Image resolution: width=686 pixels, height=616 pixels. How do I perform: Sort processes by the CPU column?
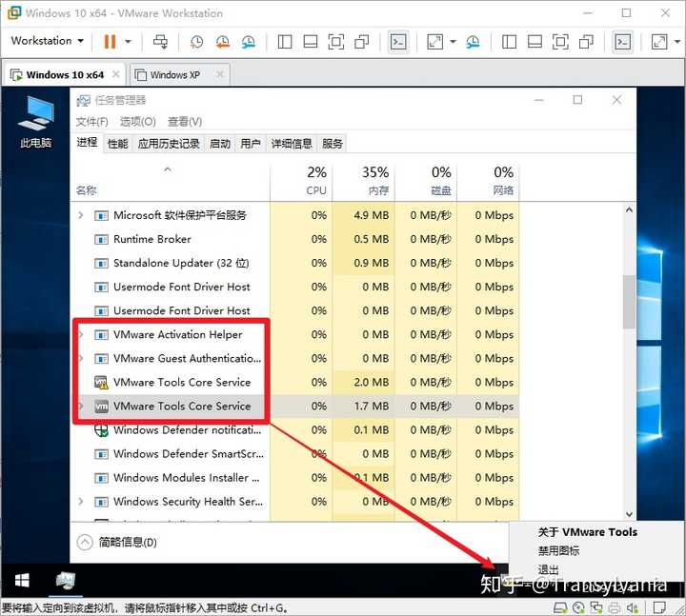pyautogui.click(x=301, y=181)
